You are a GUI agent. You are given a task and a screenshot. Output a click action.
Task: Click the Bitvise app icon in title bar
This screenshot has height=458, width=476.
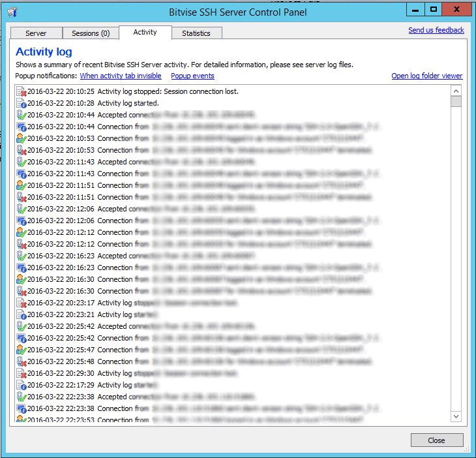[13, 12]
